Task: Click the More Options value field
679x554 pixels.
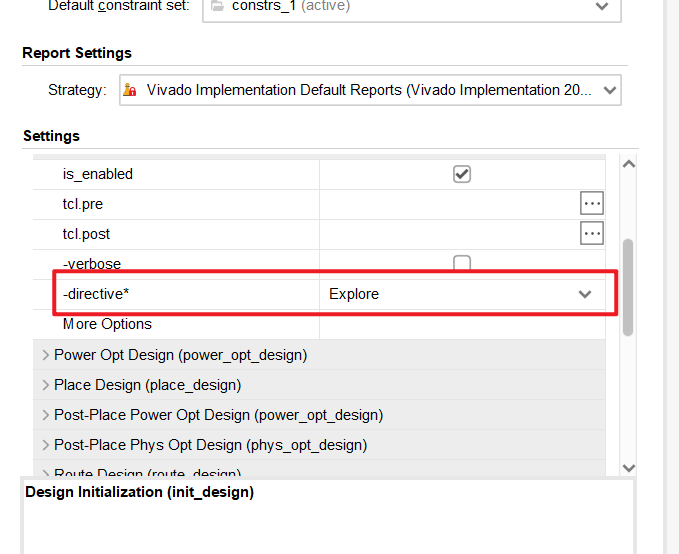Action: tap(462, 324)
